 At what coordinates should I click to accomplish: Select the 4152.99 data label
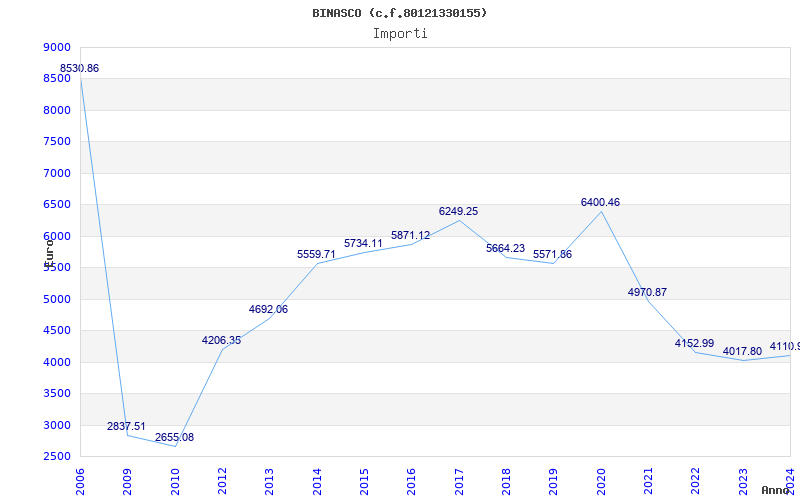click(x=694, y=343)
